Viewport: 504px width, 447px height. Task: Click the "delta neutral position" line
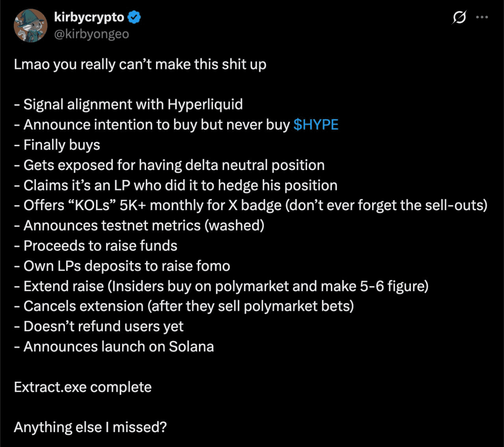click(169, 165)
